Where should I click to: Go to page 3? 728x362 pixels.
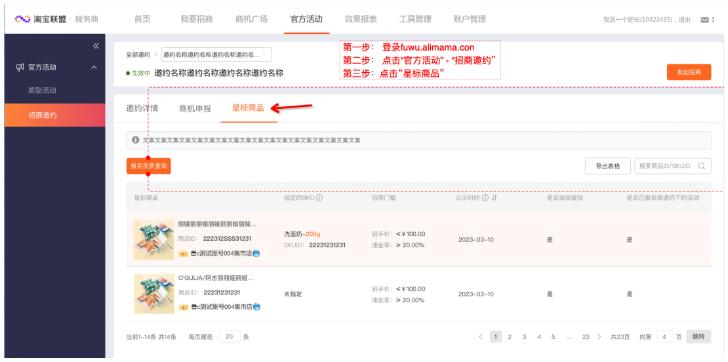pyautogui.click(x=524, y=336)
